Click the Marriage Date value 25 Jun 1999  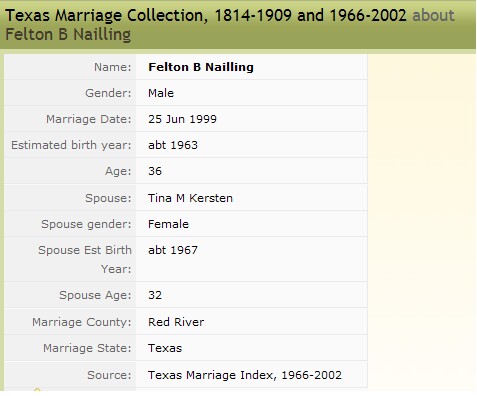pyautogui.click(x=182, y=119)
